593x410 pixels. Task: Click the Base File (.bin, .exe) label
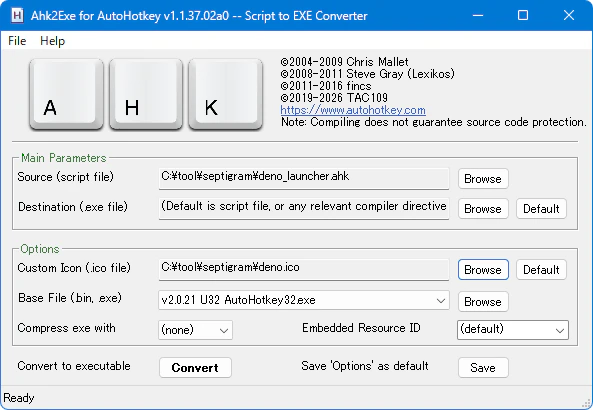pos(70,298)
